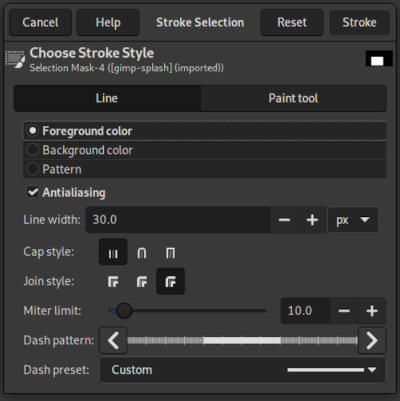Switch to the Paint tool tab

(293, 98)
